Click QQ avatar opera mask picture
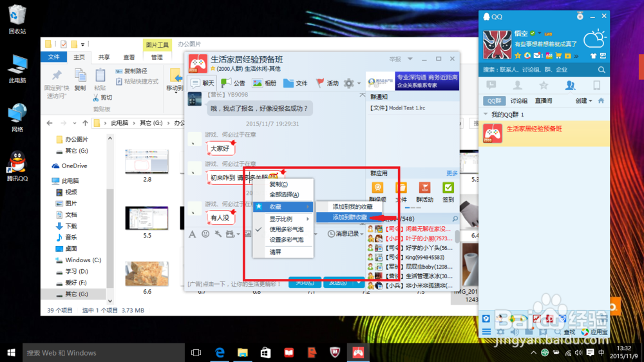This screenshot has width=644, height=362. [x=497, y=44]
